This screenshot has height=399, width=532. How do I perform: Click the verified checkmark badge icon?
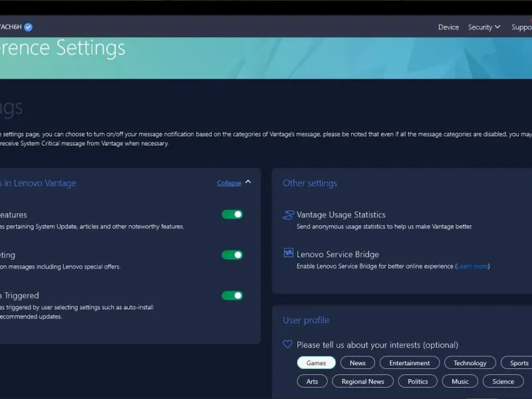(x=29, y=27)
